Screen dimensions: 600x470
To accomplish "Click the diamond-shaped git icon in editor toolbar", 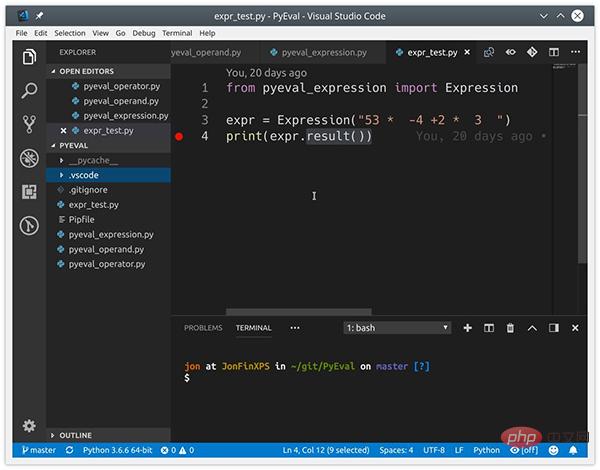I will (x=532, y=52).
